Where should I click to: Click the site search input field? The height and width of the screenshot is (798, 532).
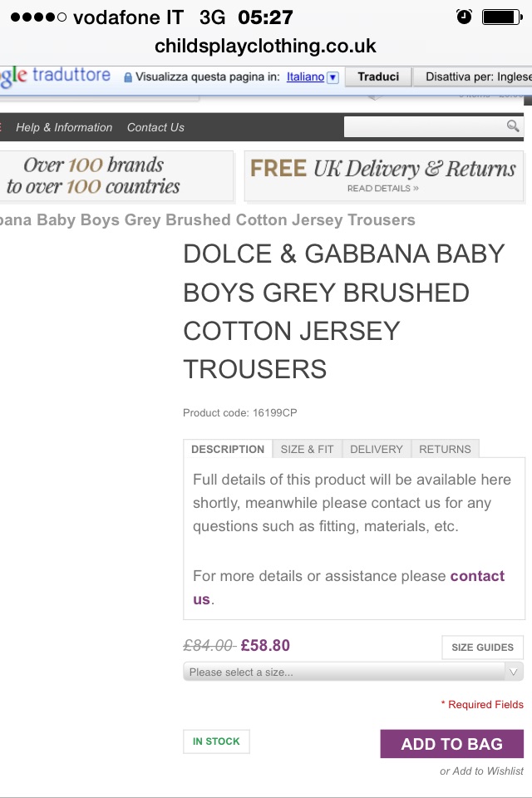coord(424,126)
